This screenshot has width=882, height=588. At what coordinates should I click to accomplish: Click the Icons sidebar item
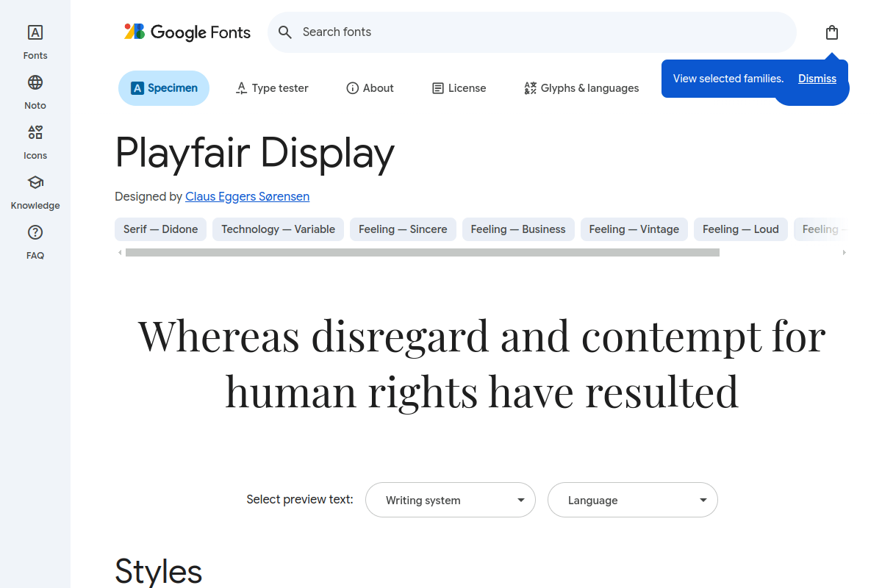[x=35, y=140]
